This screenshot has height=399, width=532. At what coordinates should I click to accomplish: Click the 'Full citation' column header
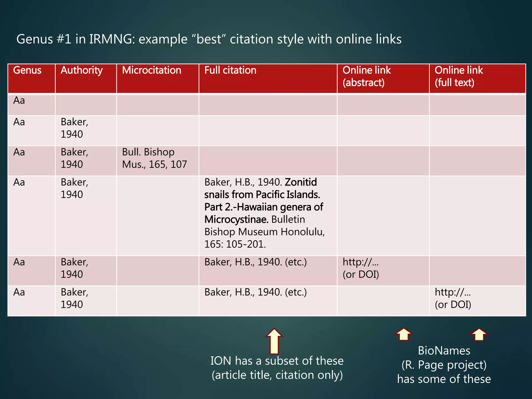268,78
